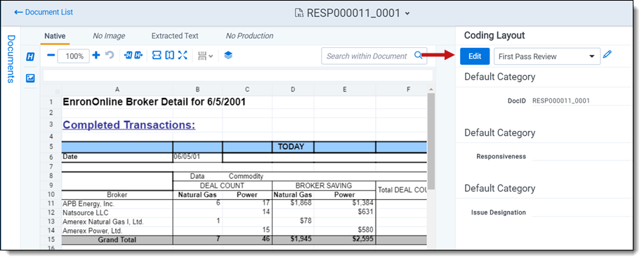Screen dimensions: 644x261
Task: Select column D header
Action: pos(293,89)
